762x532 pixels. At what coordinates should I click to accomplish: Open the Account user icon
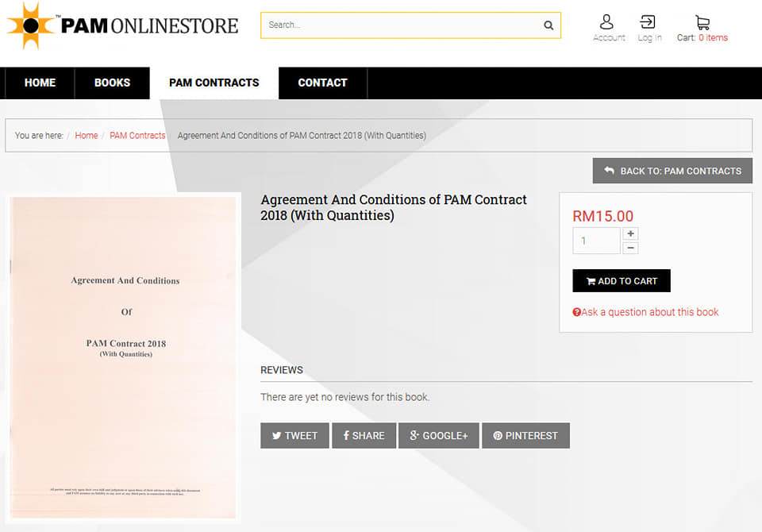[x=606, y=22]
